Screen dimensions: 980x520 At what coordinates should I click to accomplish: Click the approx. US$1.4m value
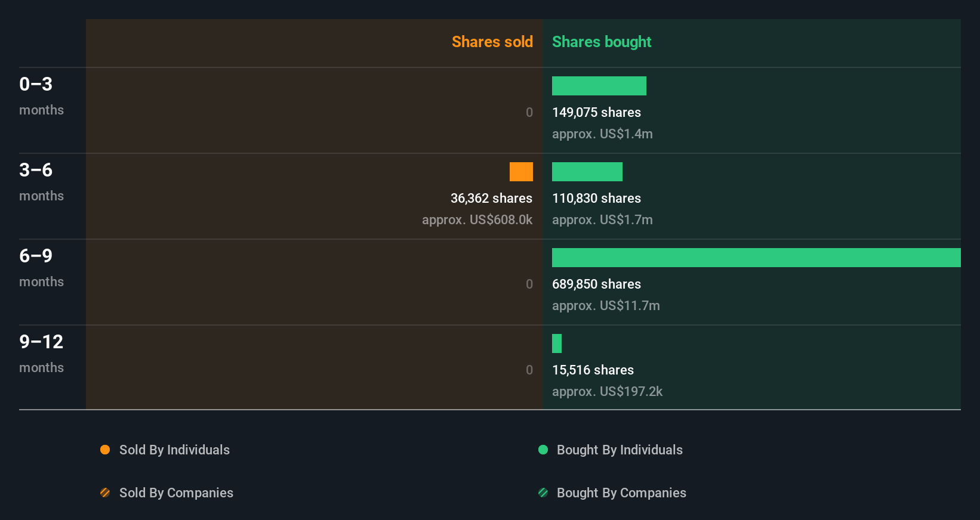click(602, 134)
